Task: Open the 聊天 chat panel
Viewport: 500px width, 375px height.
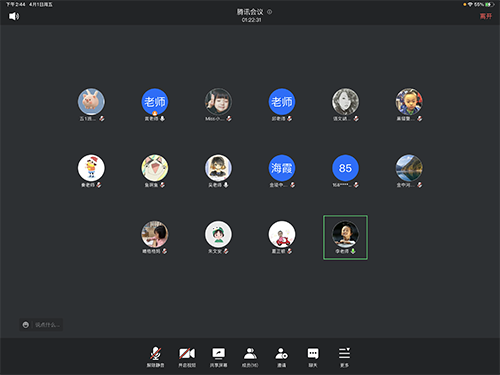Action: (x=313, y=357)
